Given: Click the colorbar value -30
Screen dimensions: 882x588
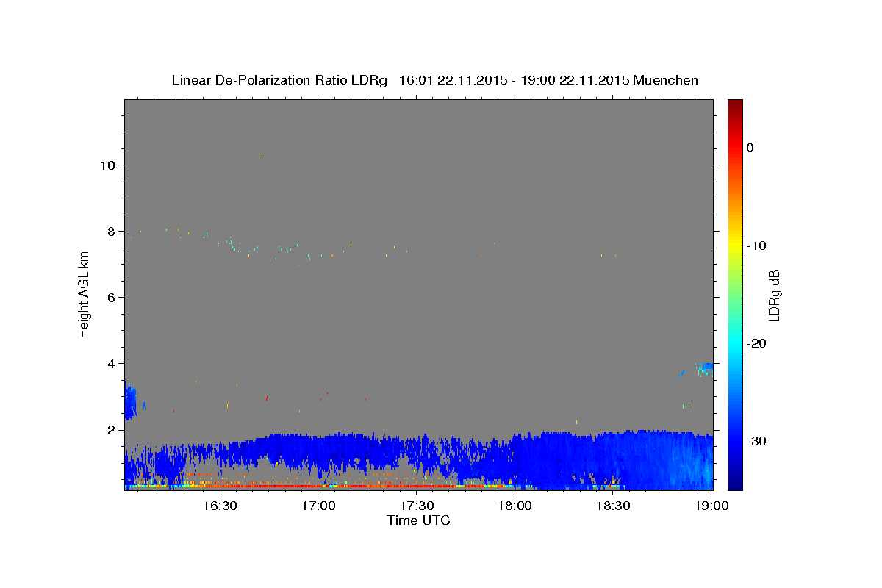Looking at the screenshot, I should coord(757,441).
